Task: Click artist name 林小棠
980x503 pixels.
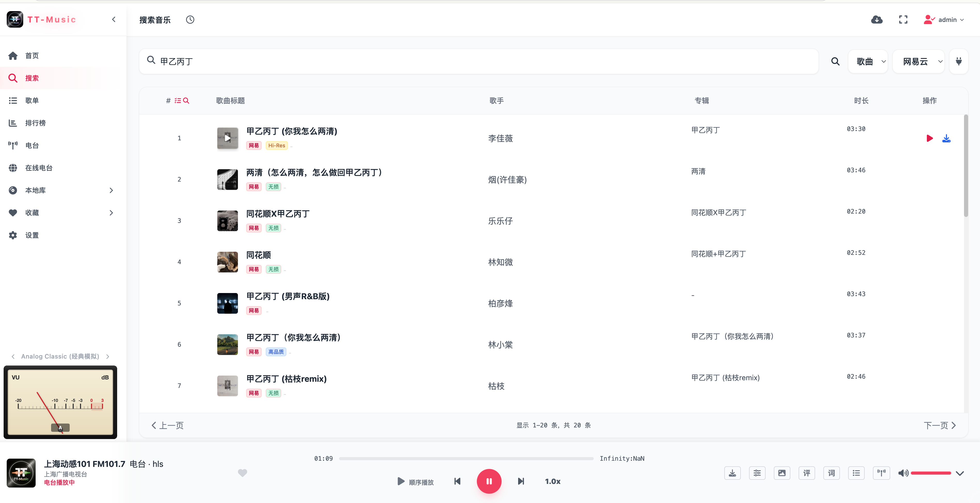Action: pyautogui.click(x=500, y=344)
